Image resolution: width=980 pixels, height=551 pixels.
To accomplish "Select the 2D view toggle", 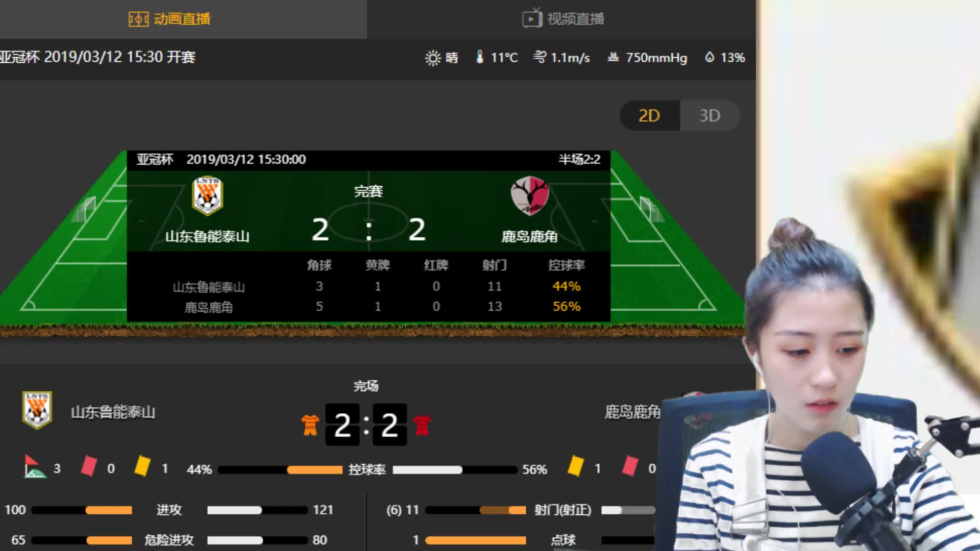I will click(649, 116).
